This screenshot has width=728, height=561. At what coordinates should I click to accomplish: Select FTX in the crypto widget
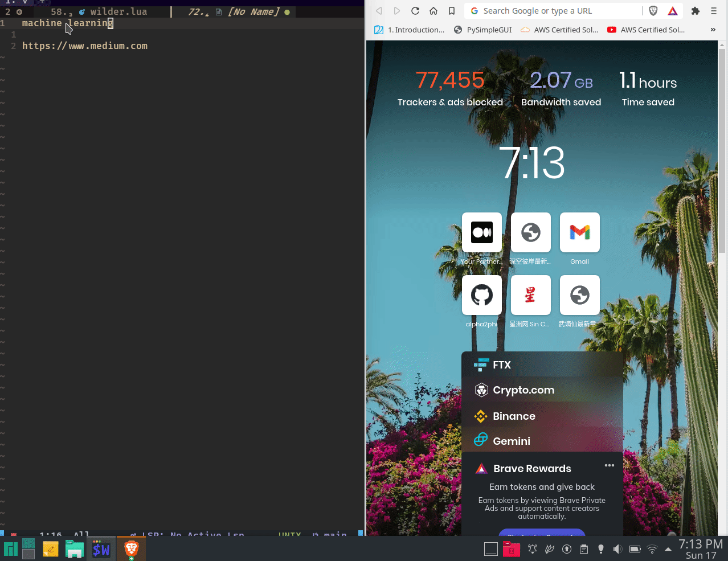[542, 365]
